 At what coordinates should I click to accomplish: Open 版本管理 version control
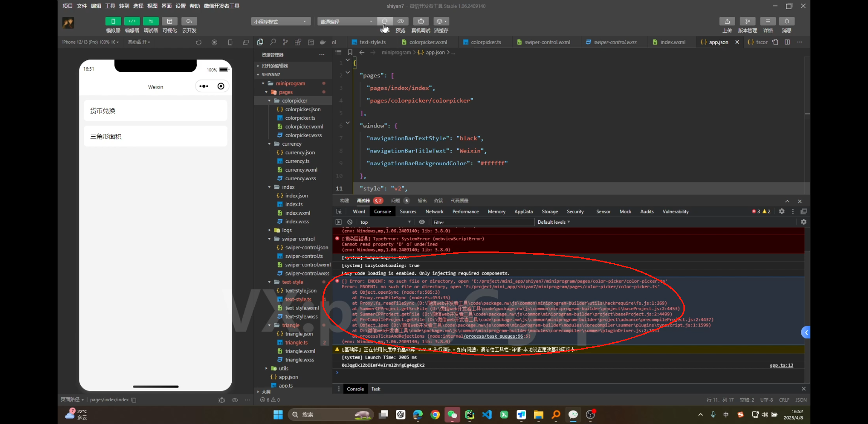coord(747,21)
